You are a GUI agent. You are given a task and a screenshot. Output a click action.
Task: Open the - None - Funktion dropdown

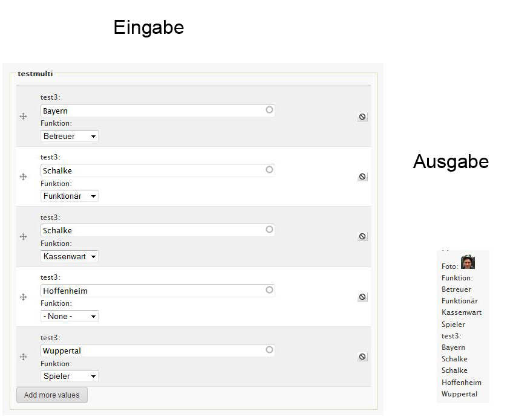pyautogui.click(x=70, y=316)
